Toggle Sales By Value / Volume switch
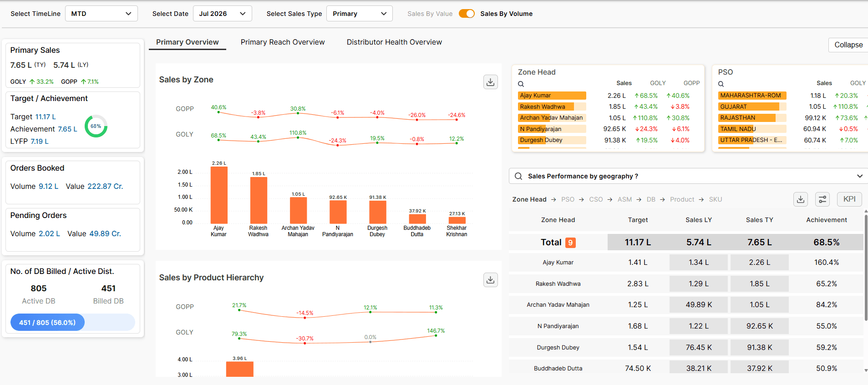Screen dimensions: 868x385 [467, 14]
